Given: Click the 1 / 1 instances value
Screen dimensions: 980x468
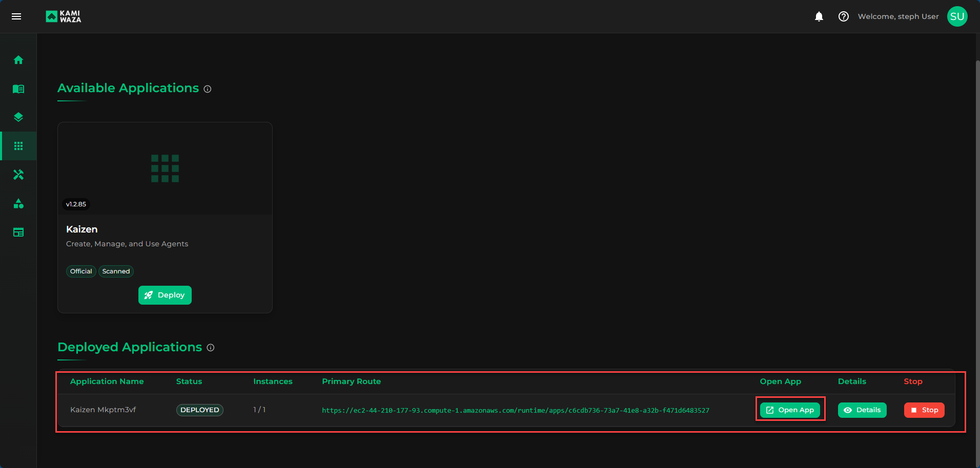Looking at the screenshot, I should (259, 410).
